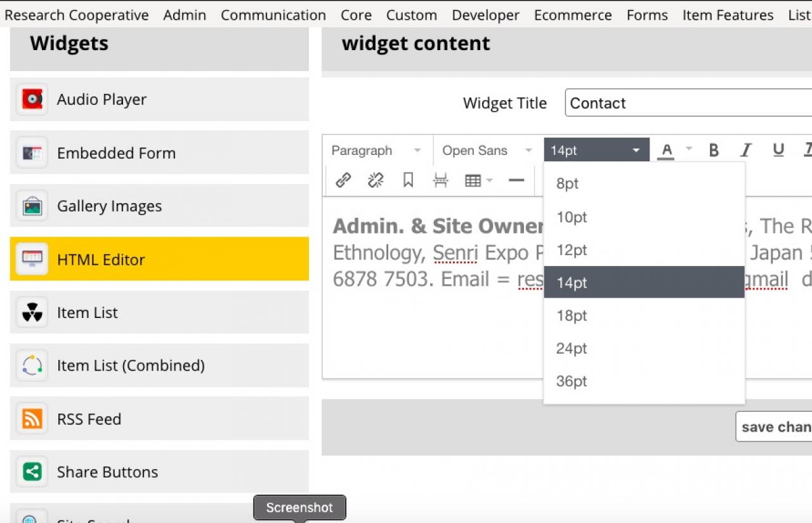
Task: Open the Developer menu
Action: pos(485,15)
